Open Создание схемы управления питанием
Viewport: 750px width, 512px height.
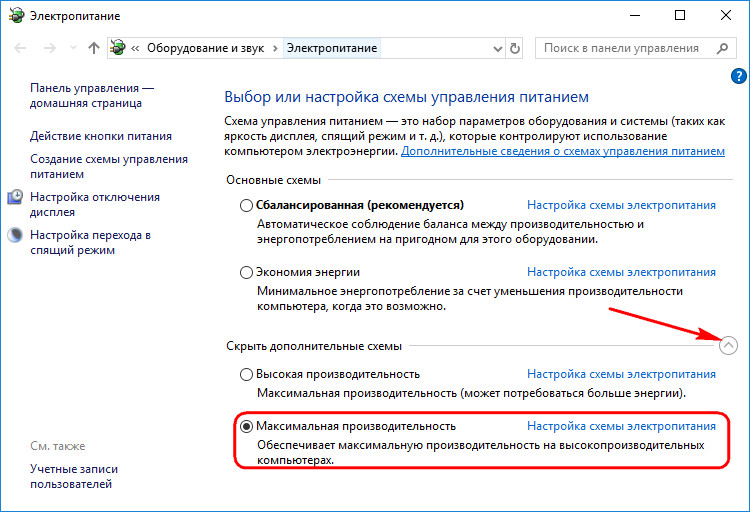109,167
